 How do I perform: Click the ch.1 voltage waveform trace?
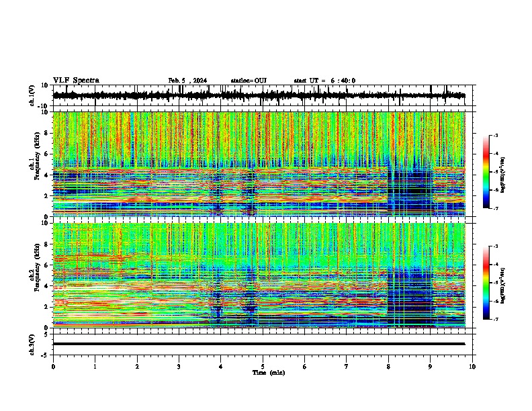[259, 95]
